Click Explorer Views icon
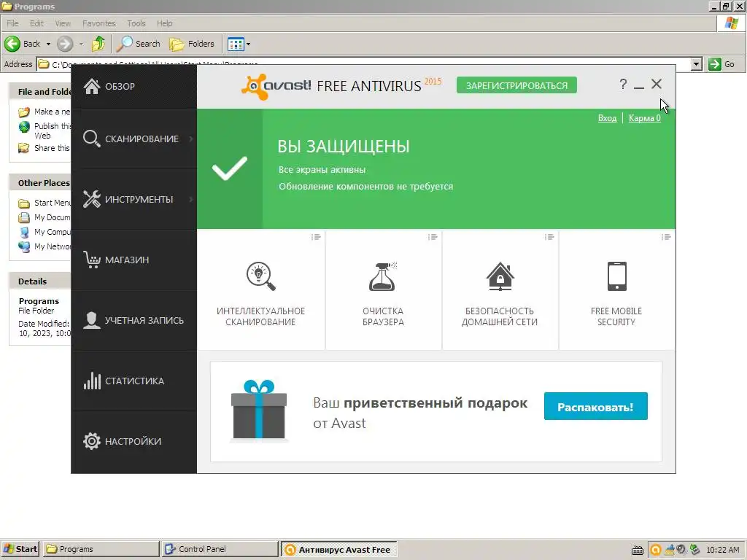Image resolution: width=747 pixels, height=560 pixels. [236, 44]
